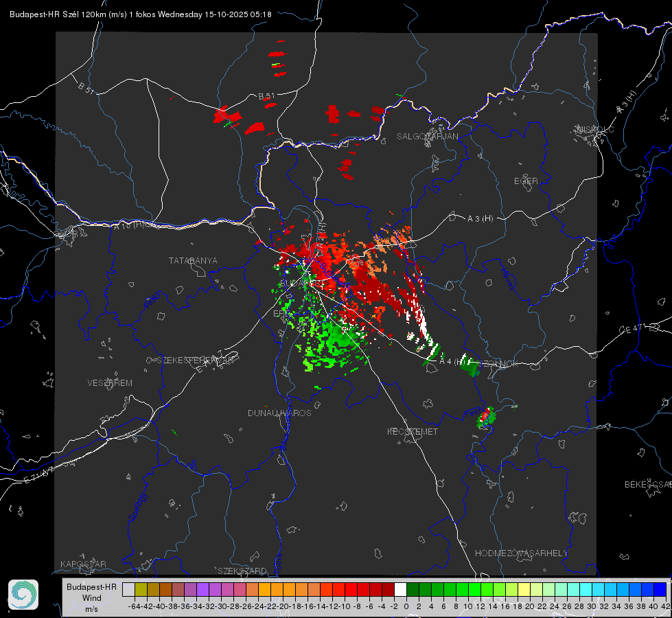Click the olive swatch just before -42
Screen dimensions: 672x618
point(141,589)
